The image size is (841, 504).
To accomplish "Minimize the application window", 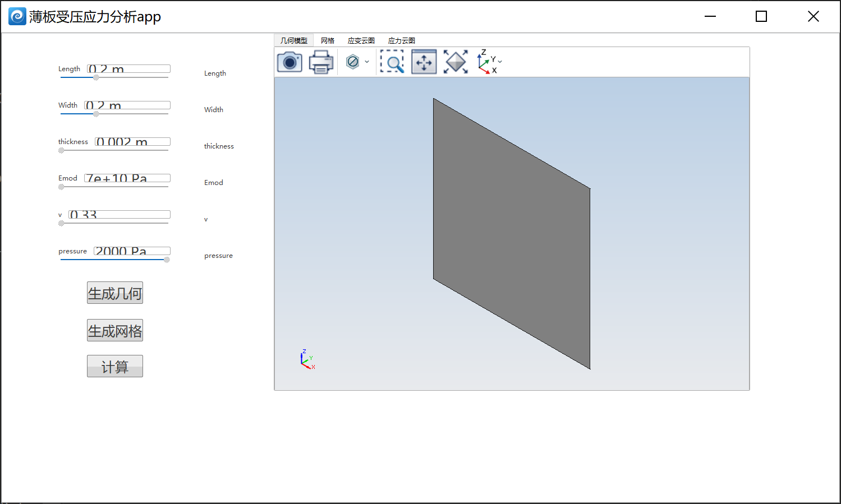I will tap(710, 16).
